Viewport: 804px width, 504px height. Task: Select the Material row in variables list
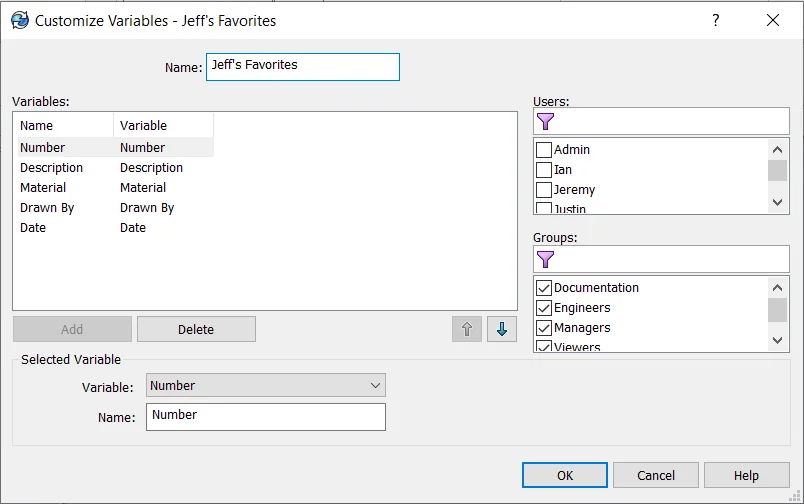(x=43, y=188)
